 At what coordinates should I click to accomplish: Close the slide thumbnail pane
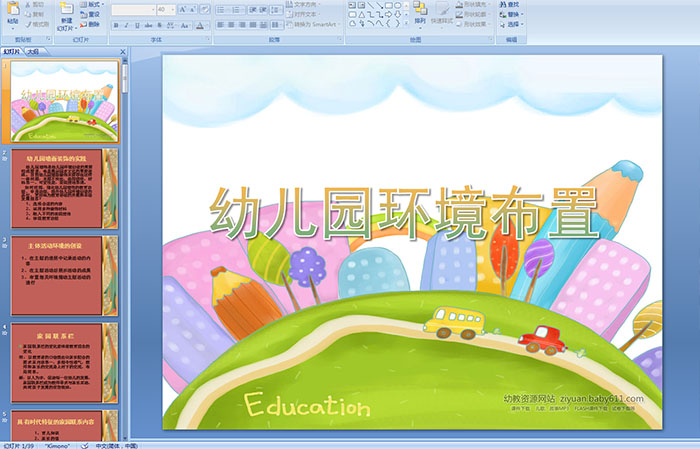click(123, 52)
